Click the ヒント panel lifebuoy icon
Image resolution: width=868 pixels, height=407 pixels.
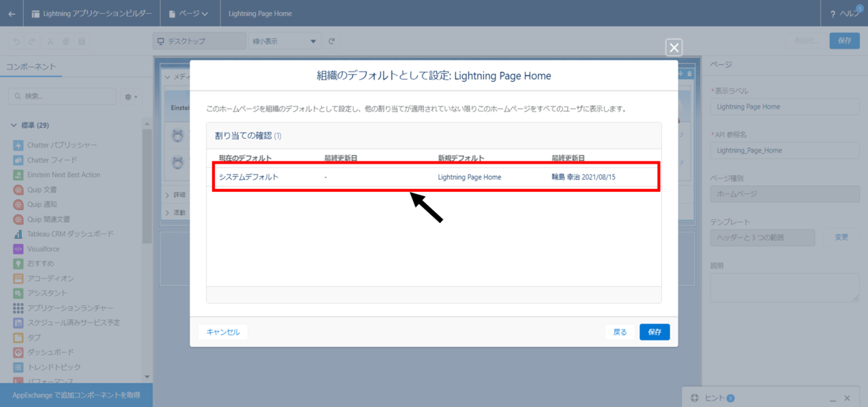[x=694, y=398]
